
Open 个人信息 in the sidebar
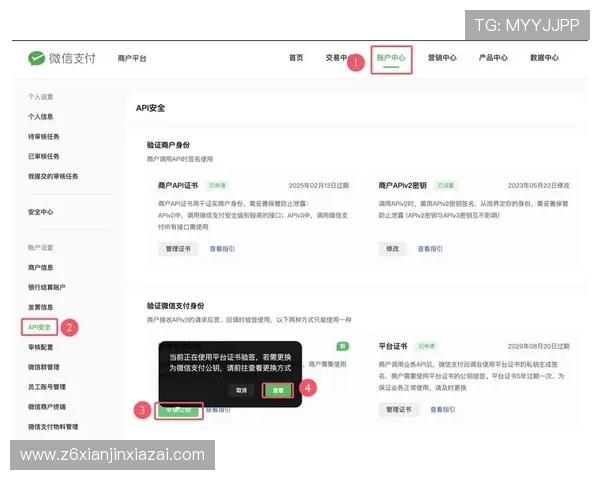[x=41, y=117]
